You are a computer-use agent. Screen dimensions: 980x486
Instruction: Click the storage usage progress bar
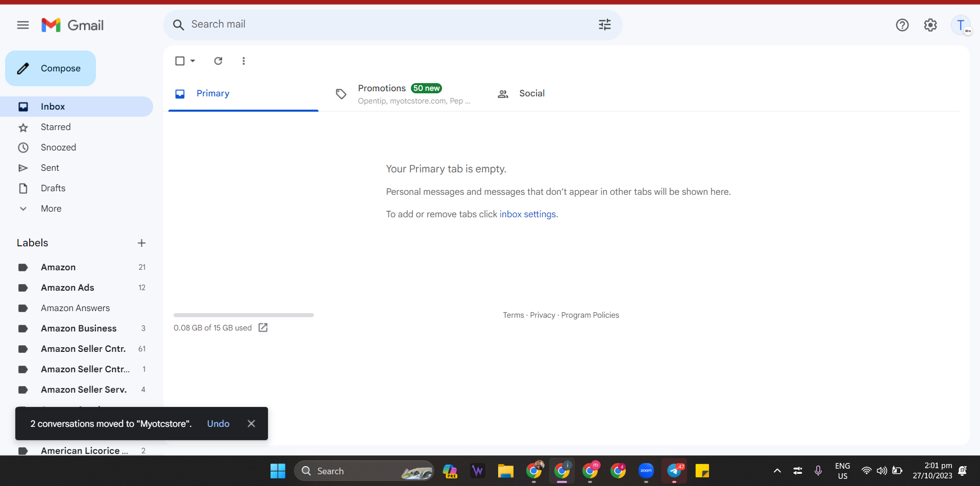tap(243, 315)
